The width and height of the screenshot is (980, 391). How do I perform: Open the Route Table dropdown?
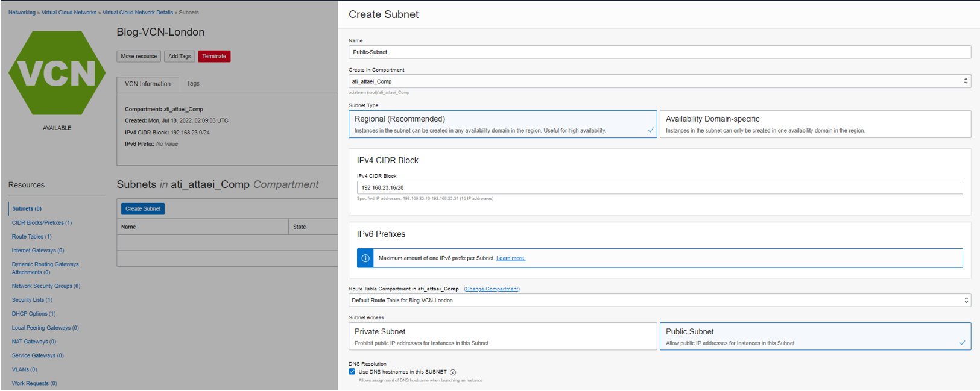[x=659, y=300]
